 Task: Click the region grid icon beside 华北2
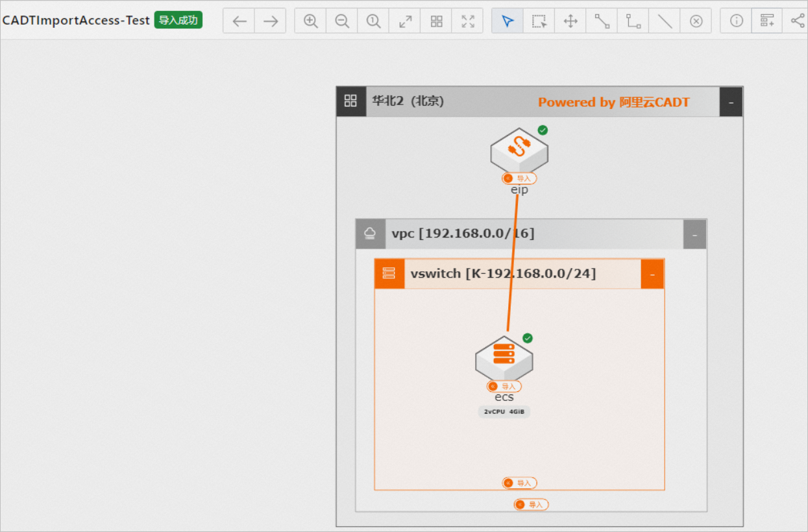pyautogui.click(x=351, y=101)
